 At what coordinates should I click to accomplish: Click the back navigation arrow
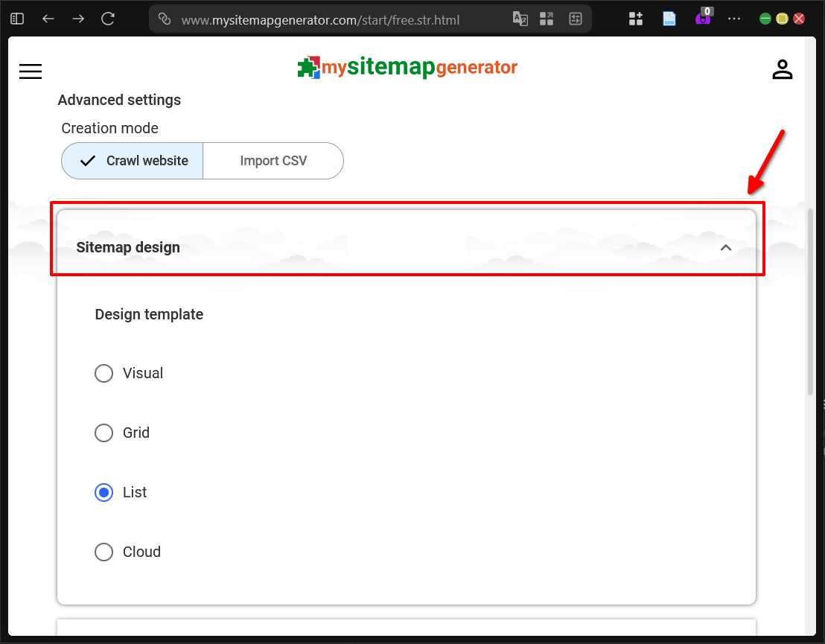(48, 18)
